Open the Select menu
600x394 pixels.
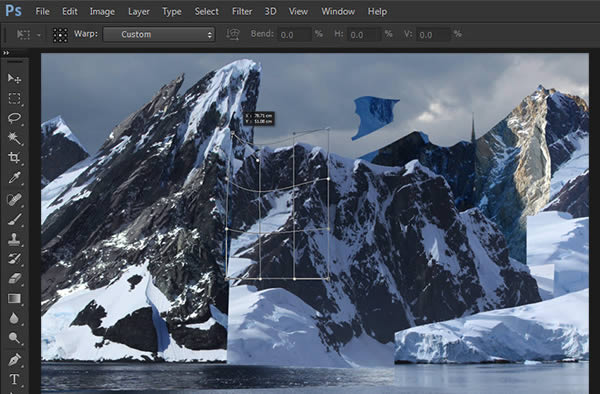[207, 11]
